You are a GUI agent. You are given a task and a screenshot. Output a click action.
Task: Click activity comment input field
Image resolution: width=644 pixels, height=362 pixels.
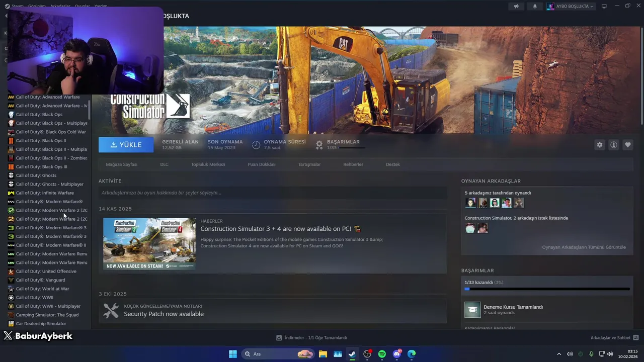[x=273, y=193]
